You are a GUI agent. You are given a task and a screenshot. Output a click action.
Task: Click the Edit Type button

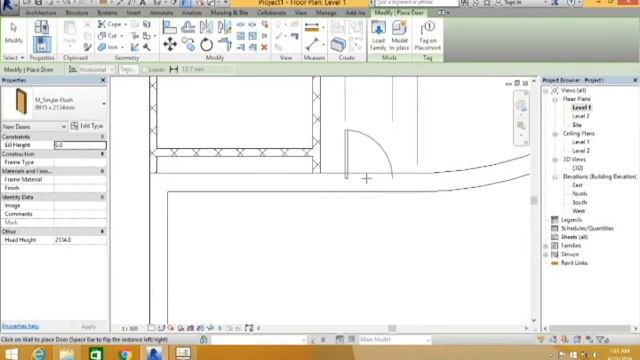[x=87, y=126]
